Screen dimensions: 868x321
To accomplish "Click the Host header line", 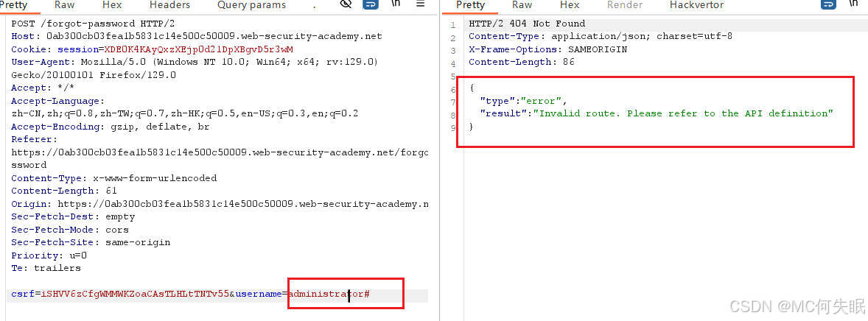I will click(x=197, y=37).
